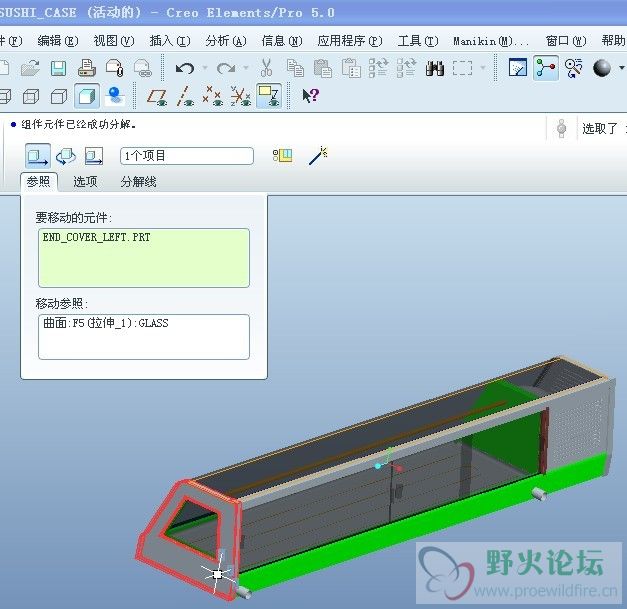This screenshot has width=627, height=609.
Task: Click the 曲面:F5(拉伸_1):GLASS reference entry
Action: point(106,323)
